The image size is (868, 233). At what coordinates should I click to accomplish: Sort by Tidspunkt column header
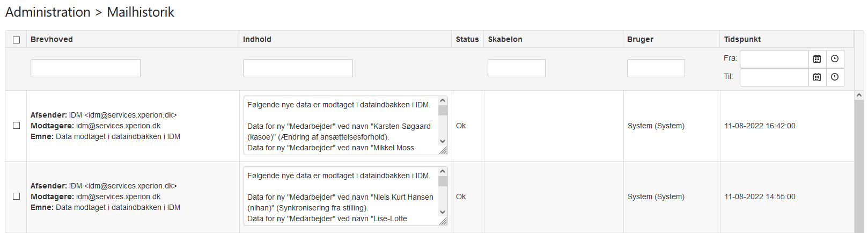tap(742, 39)
